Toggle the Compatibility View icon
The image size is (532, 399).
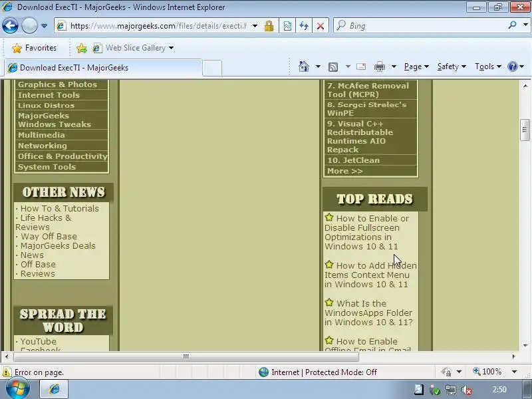[x=287, y=26]
